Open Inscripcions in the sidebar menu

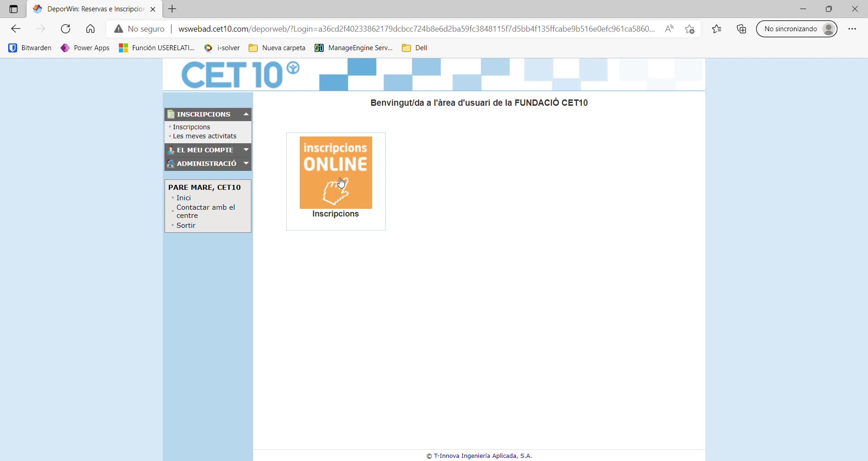pos(192,127)
